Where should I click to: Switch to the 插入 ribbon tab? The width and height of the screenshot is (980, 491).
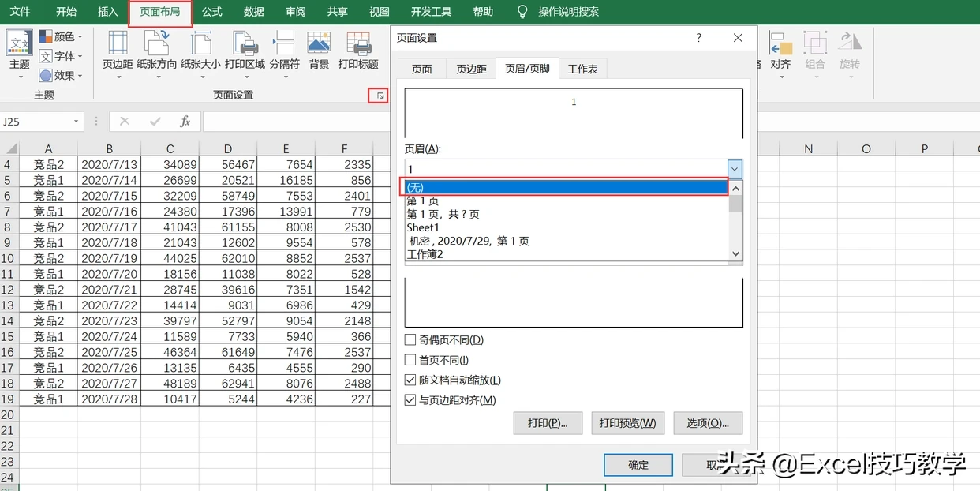[108, 12]
